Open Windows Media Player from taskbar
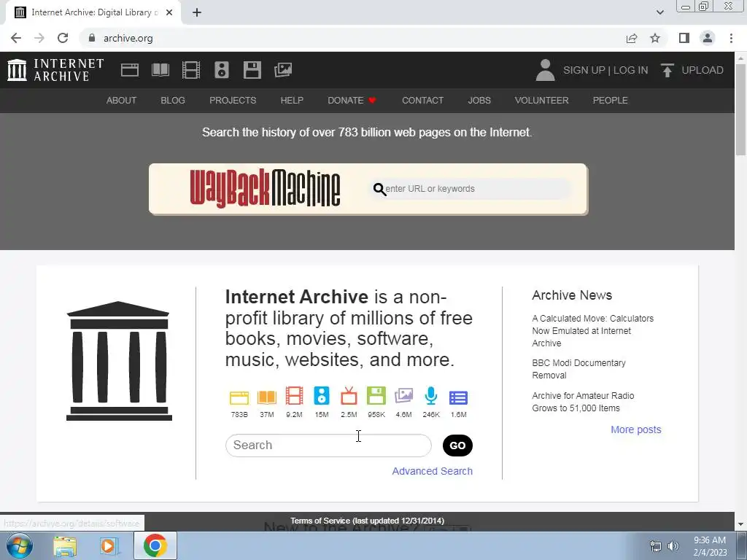 [109, 546]
